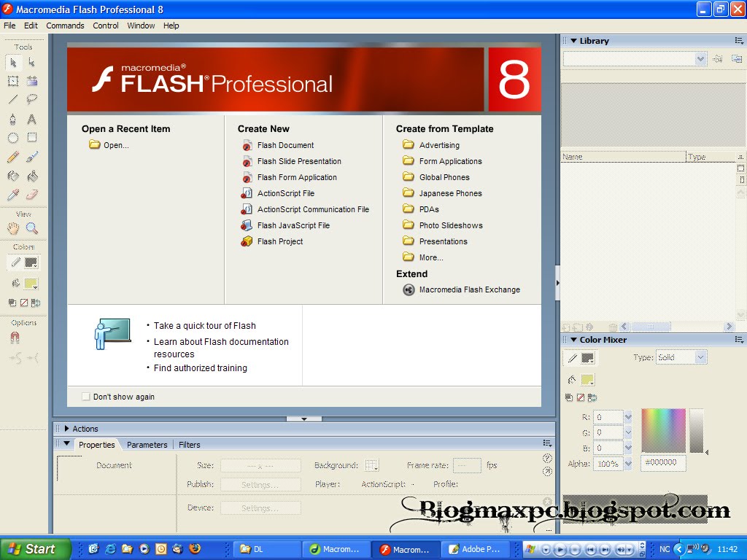Click the Snap to Objects magnet option

pos(15,338)
